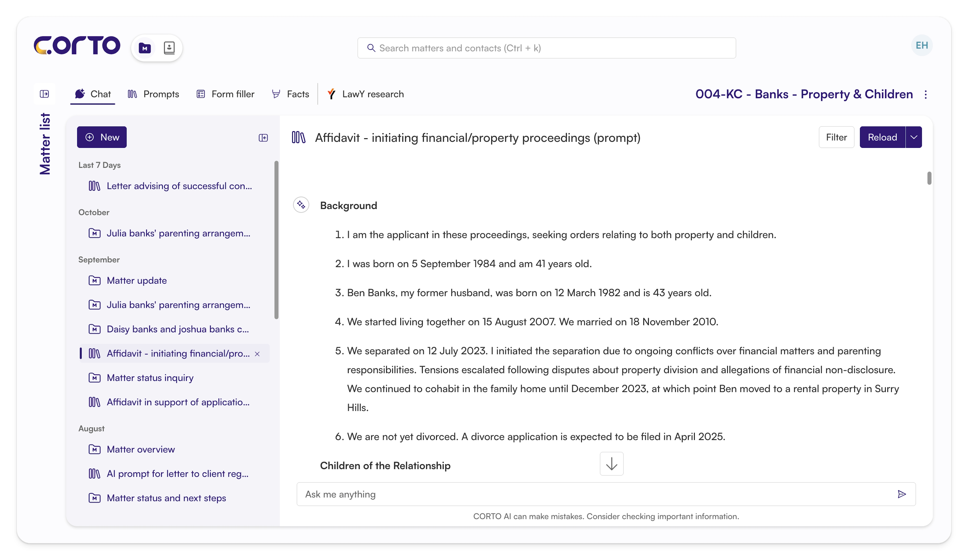Open the Form filler tab
Viewport: 968px width, 560px height.
click(225, 94)
